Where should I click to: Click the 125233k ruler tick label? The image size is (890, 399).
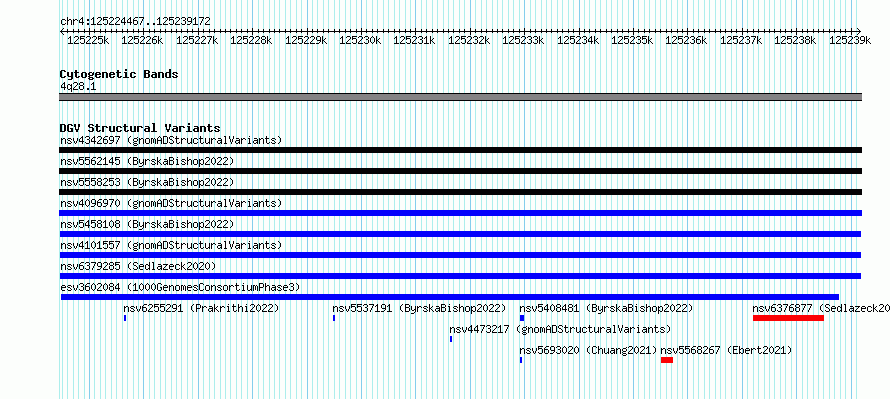point(523,40)
